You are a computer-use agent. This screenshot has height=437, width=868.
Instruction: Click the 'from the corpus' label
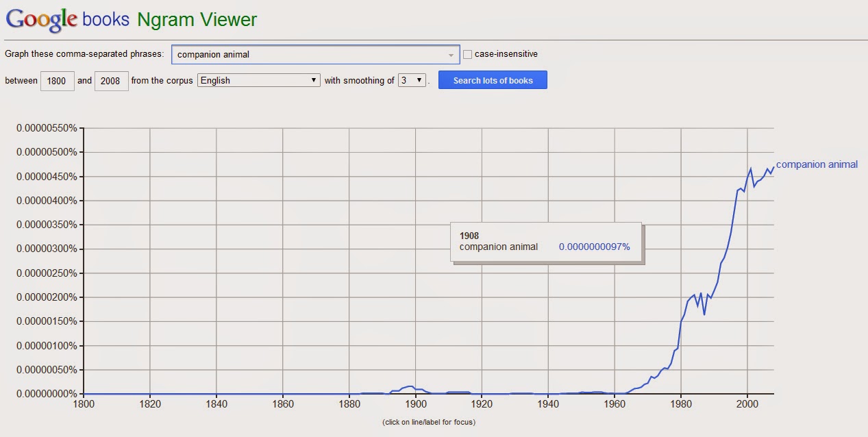162,81
